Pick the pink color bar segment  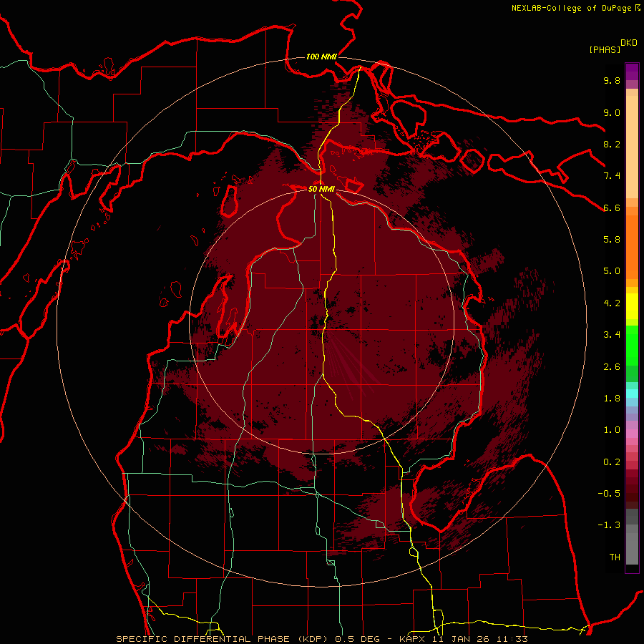[632, 434]
